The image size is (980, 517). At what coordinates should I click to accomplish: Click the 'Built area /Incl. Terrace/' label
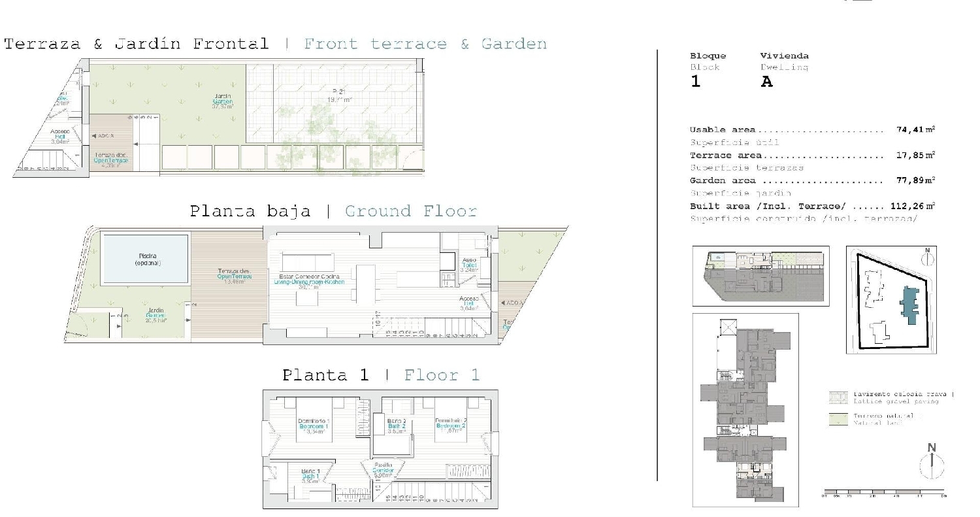pyautogui.click(x=768, y=207)
